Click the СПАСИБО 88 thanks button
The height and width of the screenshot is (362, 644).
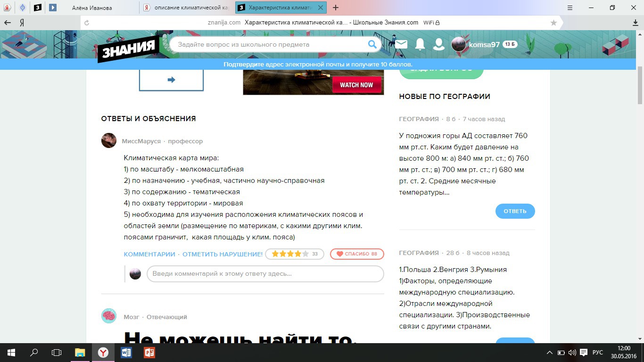pos(357,254)
